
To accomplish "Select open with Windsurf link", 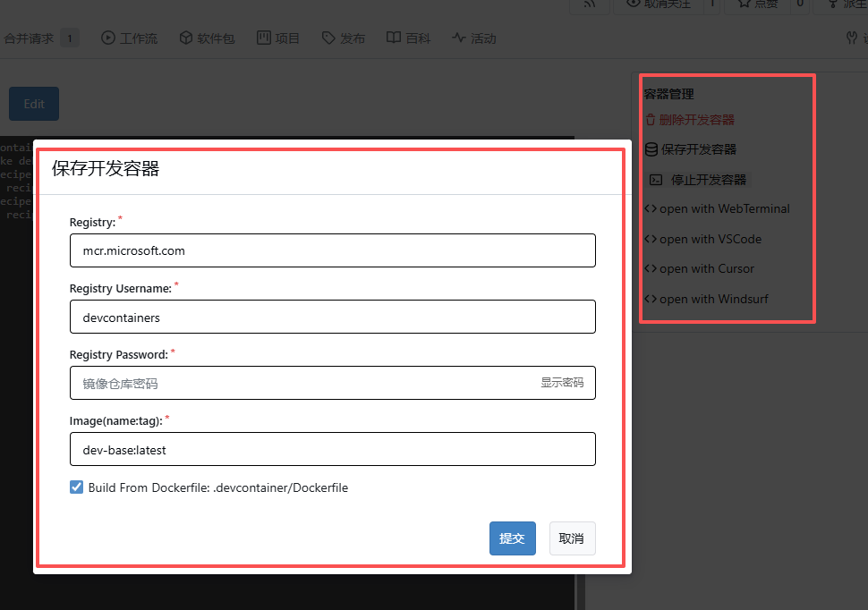I will (x=713, y=300).
